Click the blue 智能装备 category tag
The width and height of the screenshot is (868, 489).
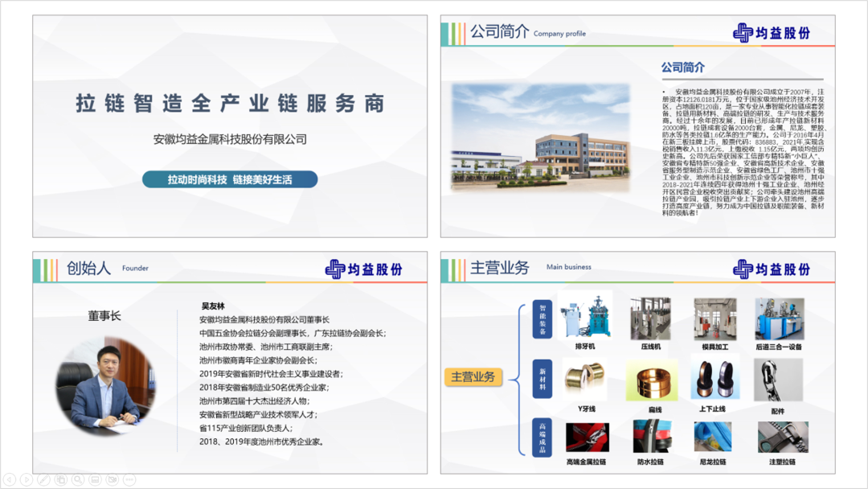pos(542,319)
